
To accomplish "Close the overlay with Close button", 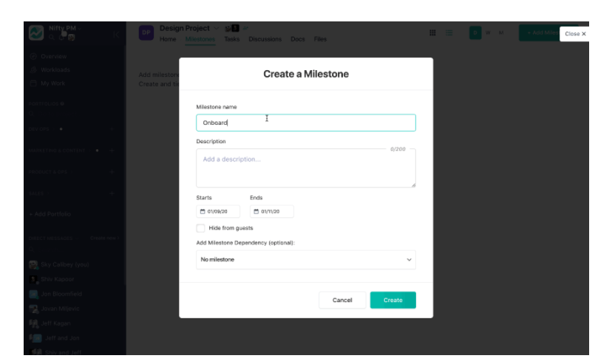I will [574, 34].
